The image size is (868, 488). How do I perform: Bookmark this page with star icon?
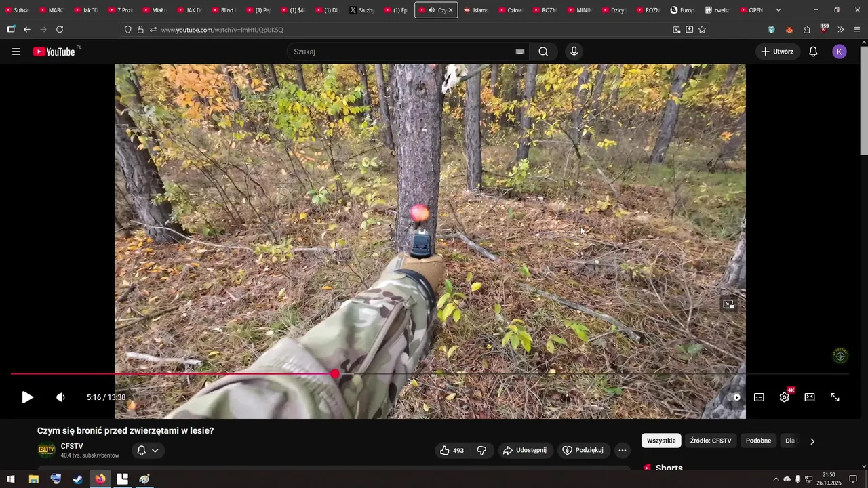tap(702, 29)
